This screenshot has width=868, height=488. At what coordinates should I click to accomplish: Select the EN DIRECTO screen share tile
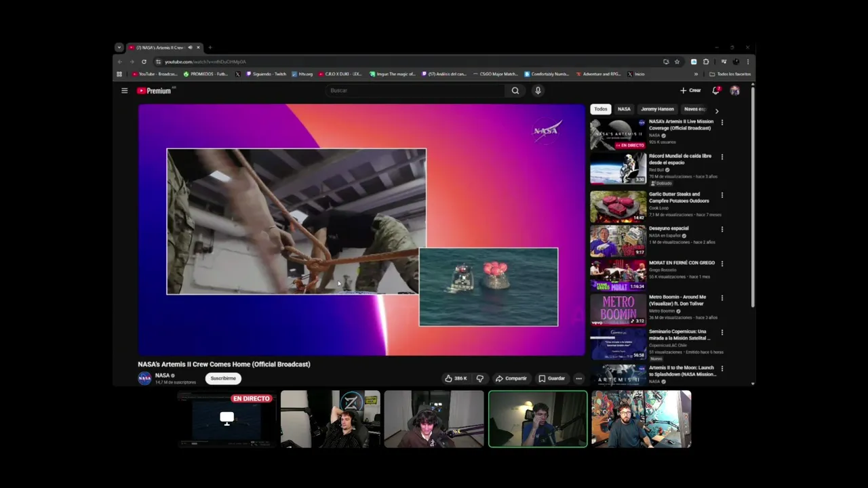pyautogui.click(x=226, y=419)
